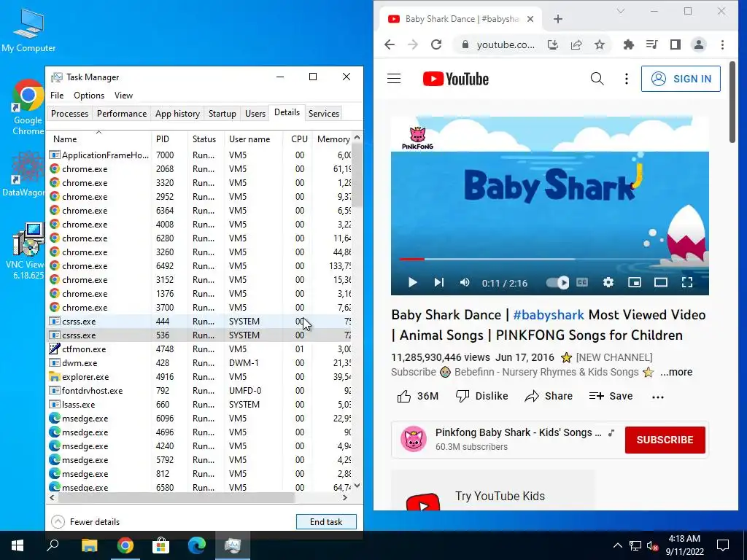Switch to App history tab
This screenshot has width=747, height=560.
(x=177, y=113)
